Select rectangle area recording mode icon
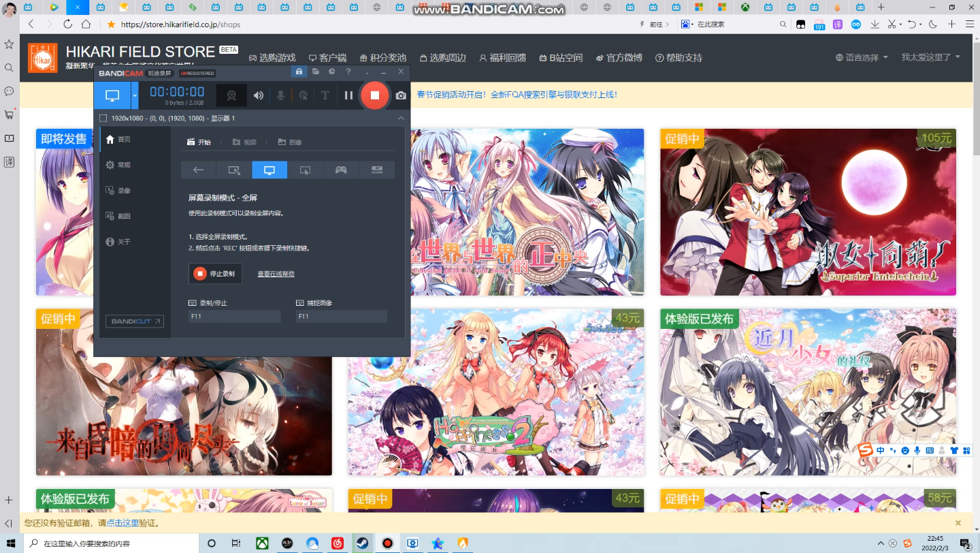The height and width of the screenshot is (553, 980). click(234, 170)
